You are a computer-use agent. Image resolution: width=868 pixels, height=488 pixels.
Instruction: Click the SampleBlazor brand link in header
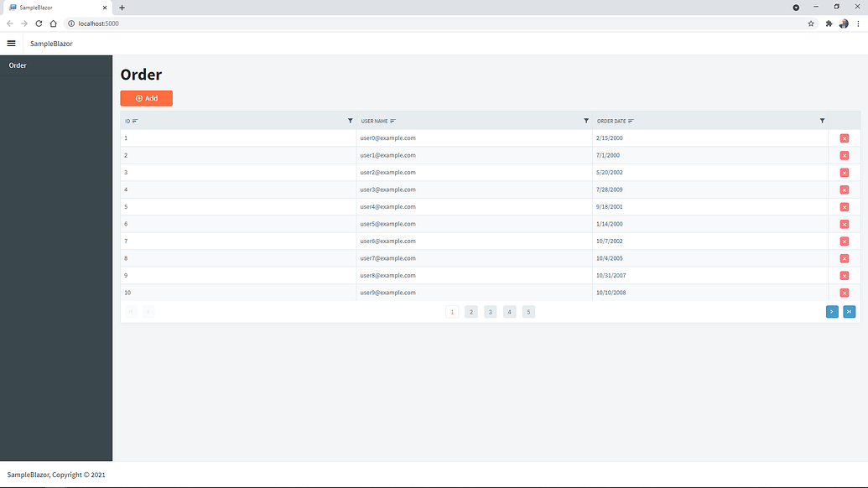point(49,43)
